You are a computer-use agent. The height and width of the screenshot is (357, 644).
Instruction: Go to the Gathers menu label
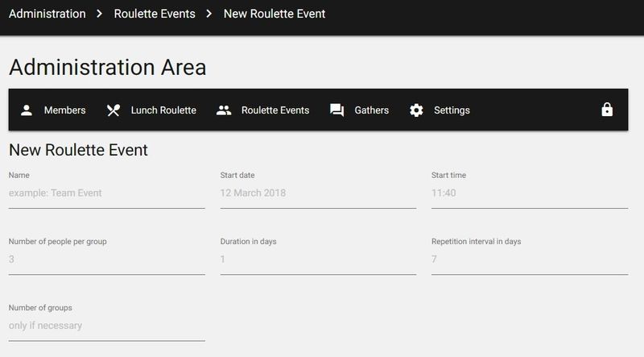[x=372, y=110]
